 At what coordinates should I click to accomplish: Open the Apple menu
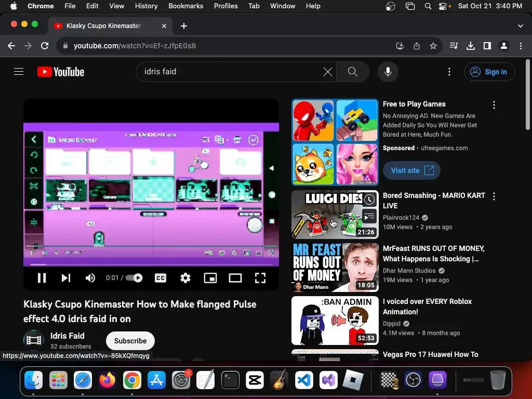[x=14, y=6]
